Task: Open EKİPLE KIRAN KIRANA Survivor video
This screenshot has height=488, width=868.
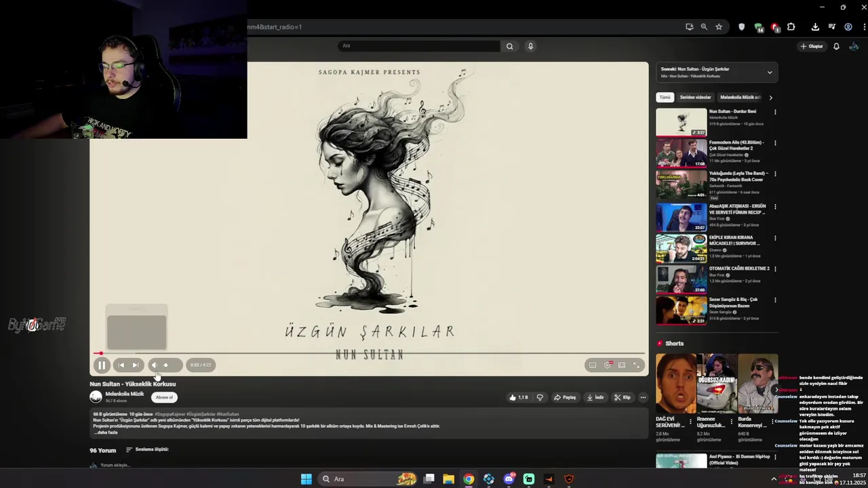Action: pyautogui.click(x=681, y=249)
